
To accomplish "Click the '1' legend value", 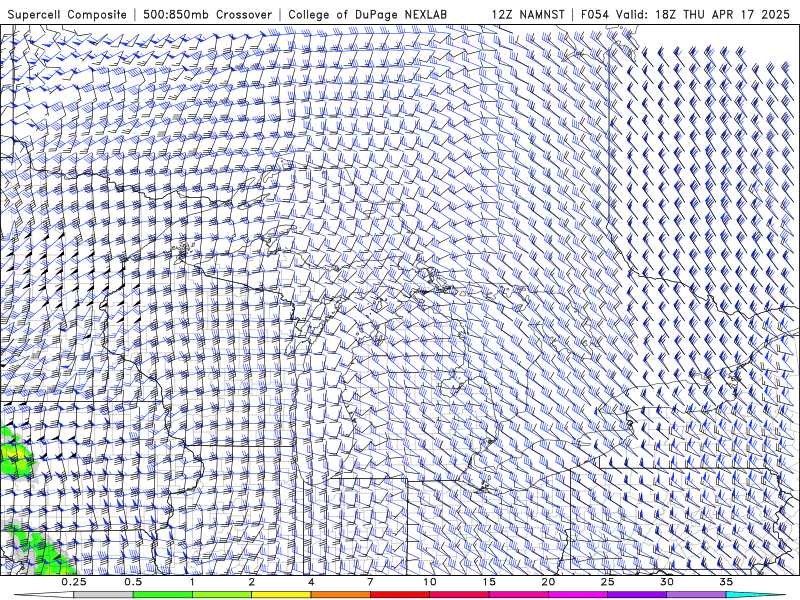I will pyautogui.click(x=192, y=582).
